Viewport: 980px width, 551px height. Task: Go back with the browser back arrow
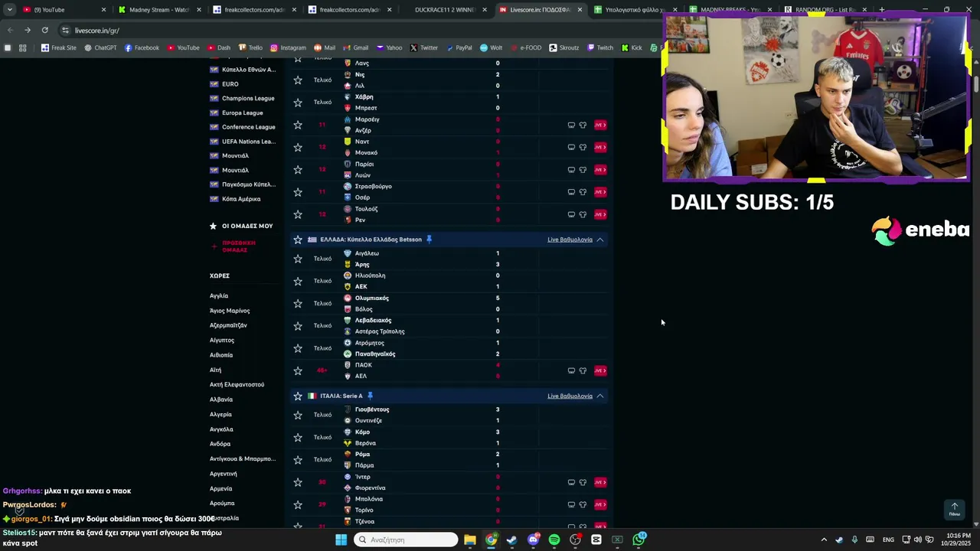pyautogui.click(x=10, y=30)
